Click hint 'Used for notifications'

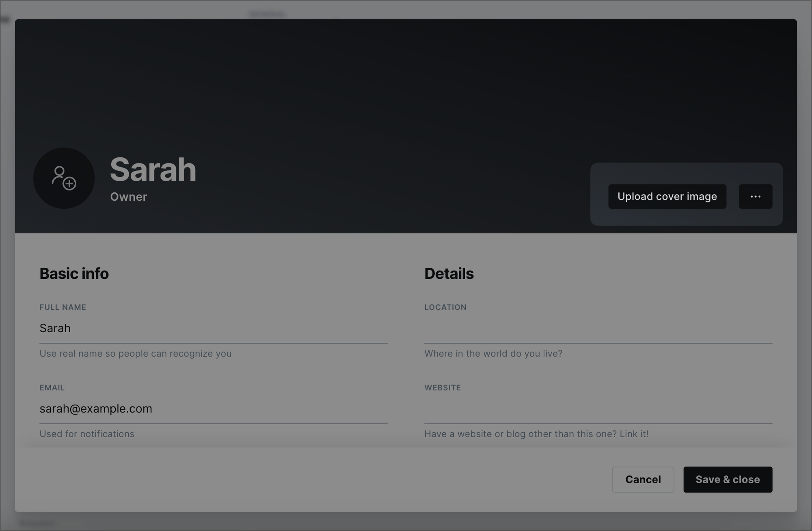click(86, 434)
